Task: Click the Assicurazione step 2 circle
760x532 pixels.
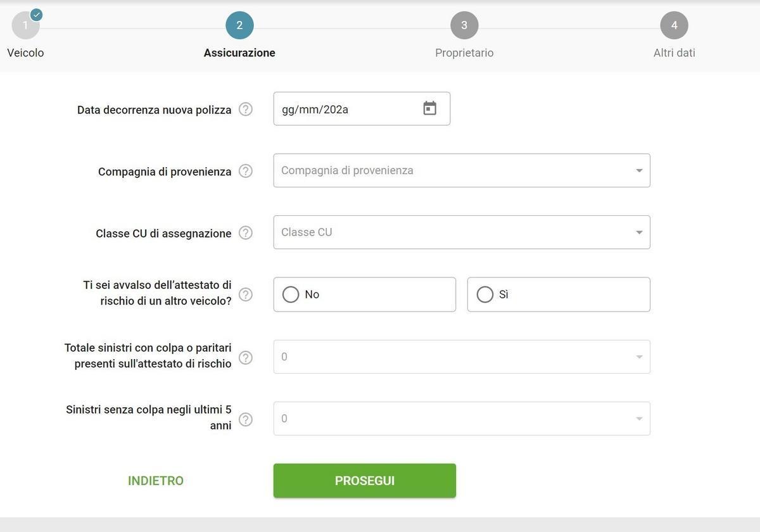Action: (239, 25)
